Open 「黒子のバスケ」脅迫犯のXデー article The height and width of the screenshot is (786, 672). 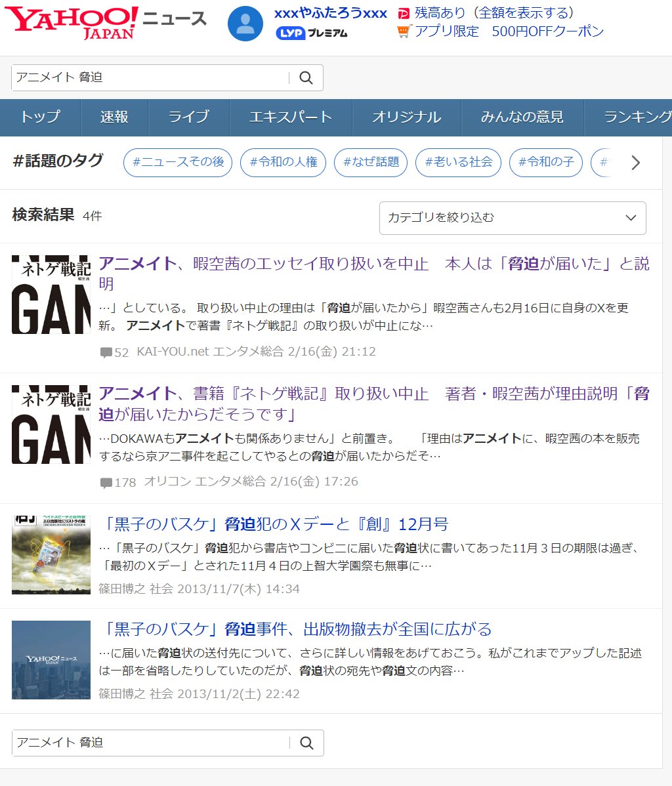tap(273, 524)
